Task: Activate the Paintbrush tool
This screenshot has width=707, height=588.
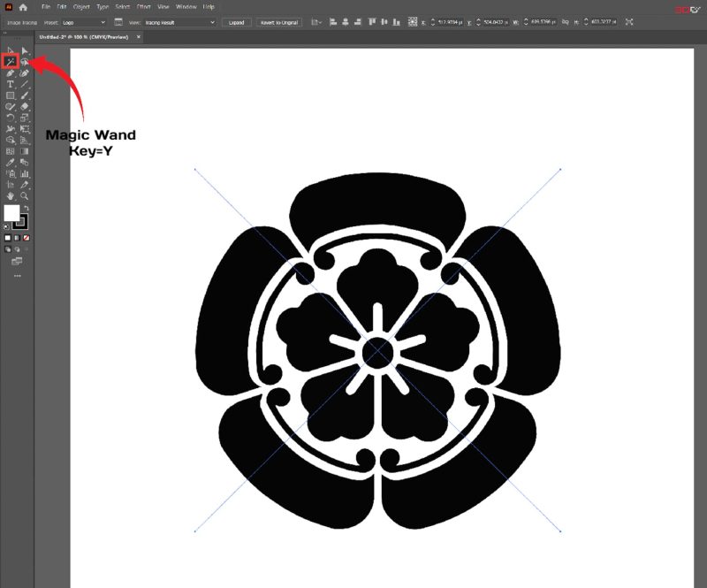Action: coord(25,95)
